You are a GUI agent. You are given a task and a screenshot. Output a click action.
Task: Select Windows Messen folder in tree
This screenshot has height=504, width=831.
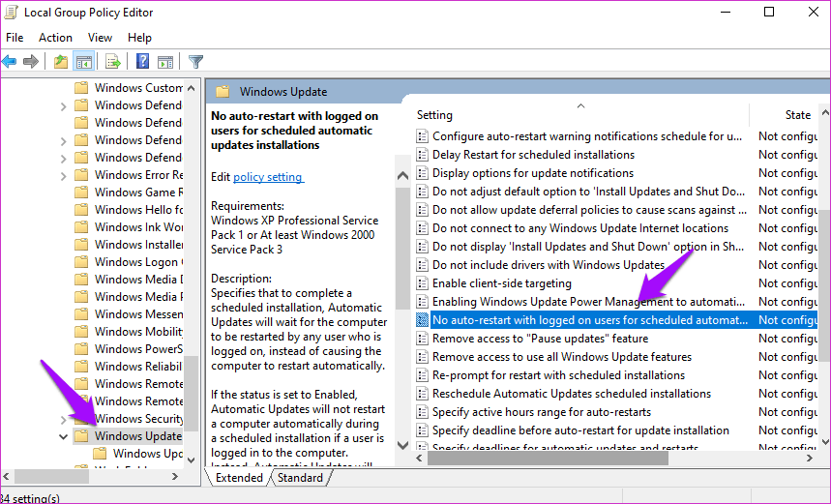[x=138, y=314]
